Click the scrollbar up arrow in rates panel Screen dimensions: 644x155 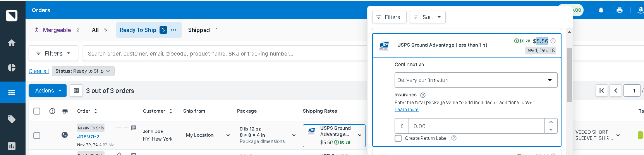(x=569, y=32)
